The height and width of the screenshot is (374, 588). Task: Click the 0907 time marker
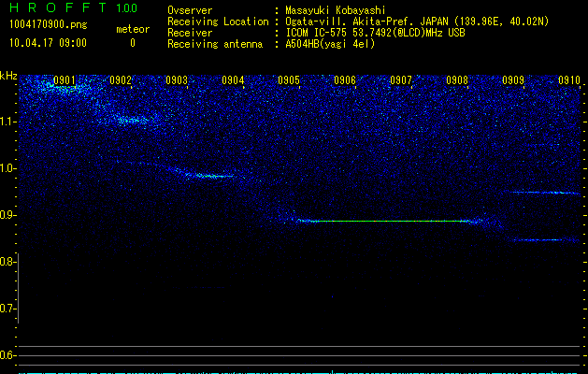point(401,80)
